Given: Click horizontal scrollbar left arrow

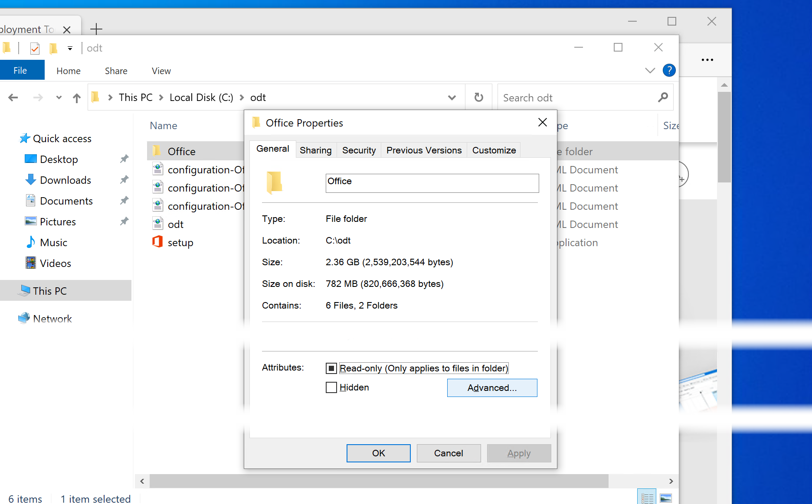Looking at the screenshot, I should point(142,481).
